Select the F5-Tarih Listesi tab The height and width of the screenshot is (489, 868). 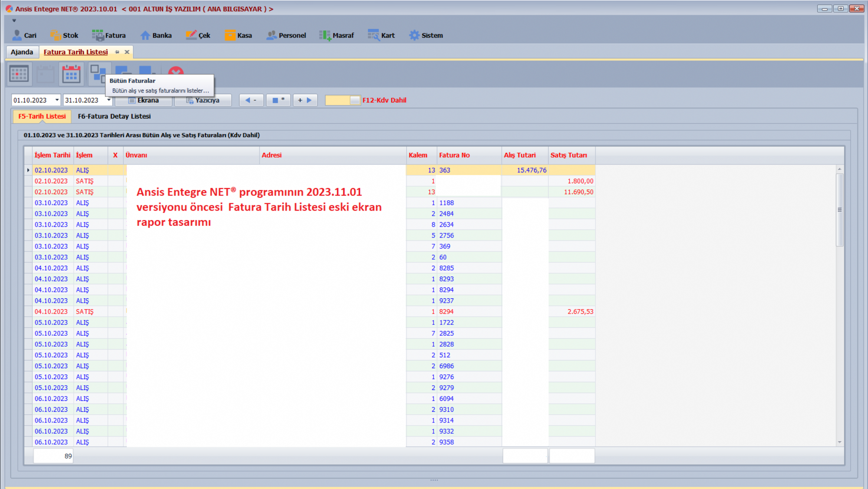(x=42, y=116)
